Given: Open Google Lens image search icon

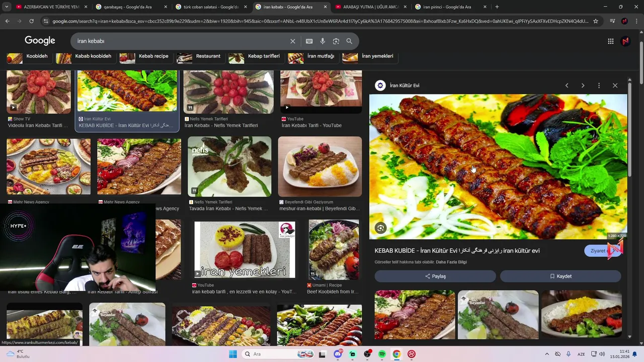Looking at the screenshot, I should tap(336, 41).
